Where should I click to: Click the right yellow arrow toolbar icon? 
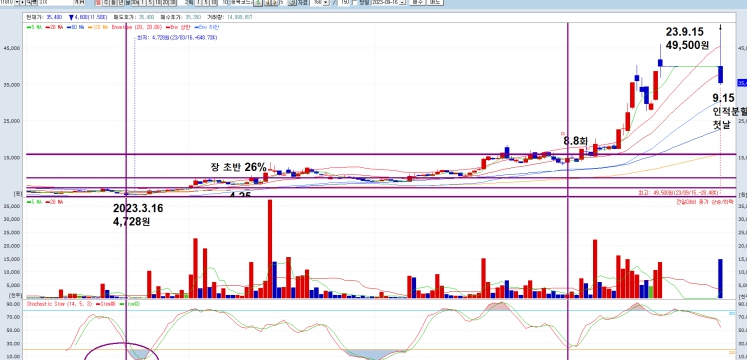(274, 2)
